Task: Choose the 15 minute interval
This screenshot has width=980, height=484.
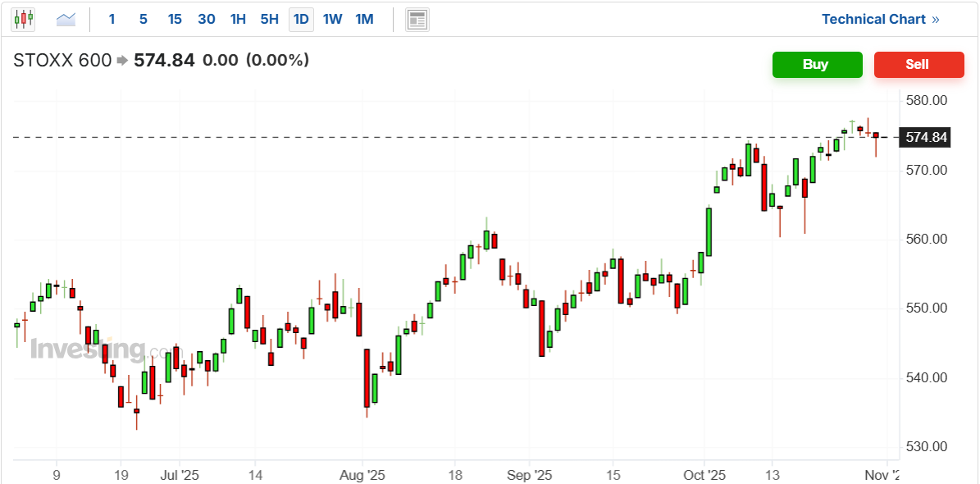Action: [x=174, y=19]
